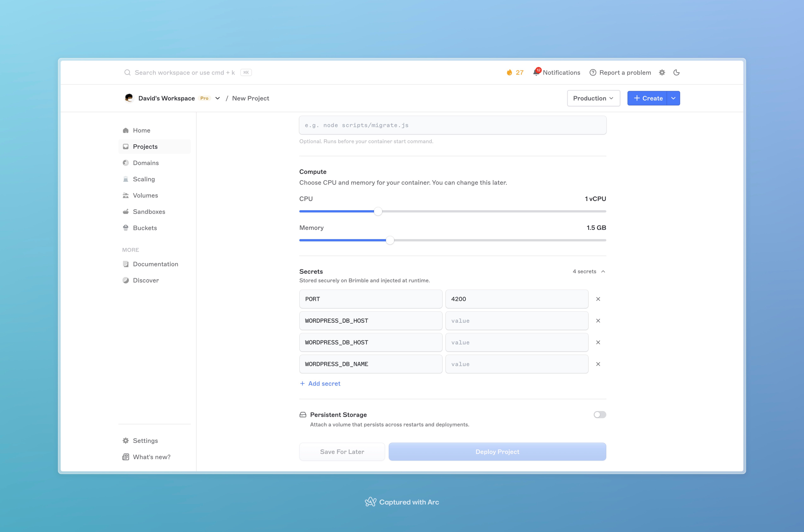Open the Scaling label in sidebar

point(144,179)
